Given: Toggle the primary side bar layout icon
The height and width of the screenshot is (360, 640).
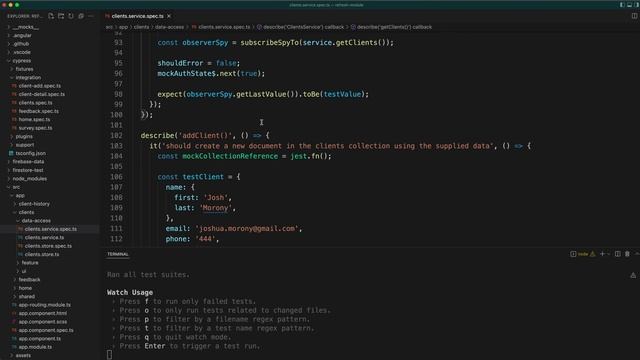Looking at the screenshot, I should click(622, 5).
